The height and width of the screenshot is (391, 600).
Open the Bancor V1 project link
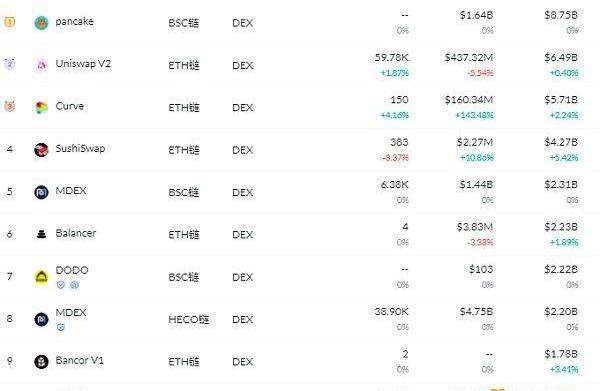pyautogui.click(x=80, y=360)
